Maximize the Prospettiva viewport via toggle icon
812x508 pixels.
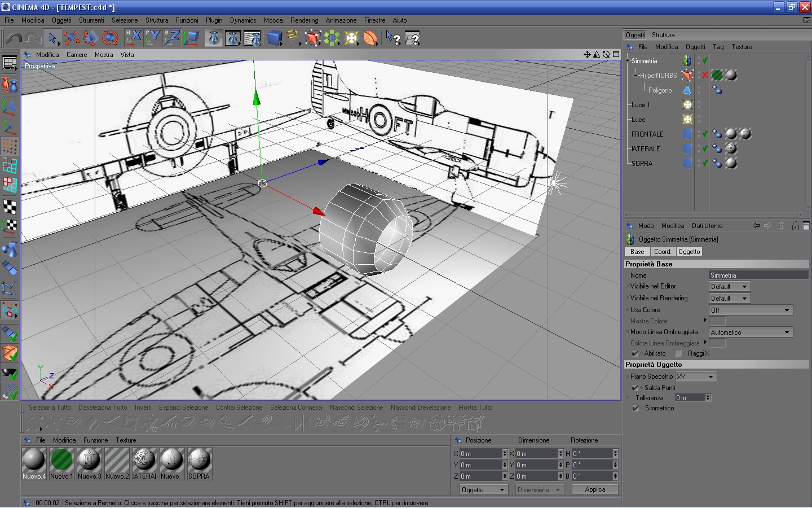point(616,54)
